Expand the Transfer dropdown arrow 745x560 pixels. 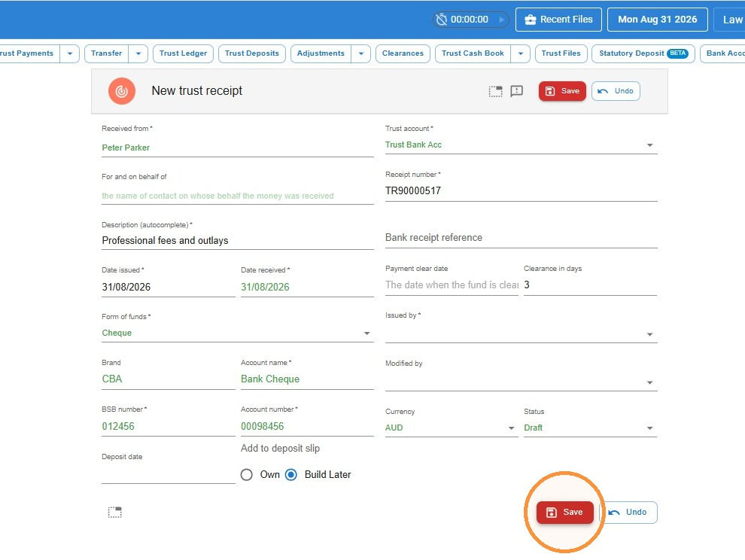[x=138, y=53]
